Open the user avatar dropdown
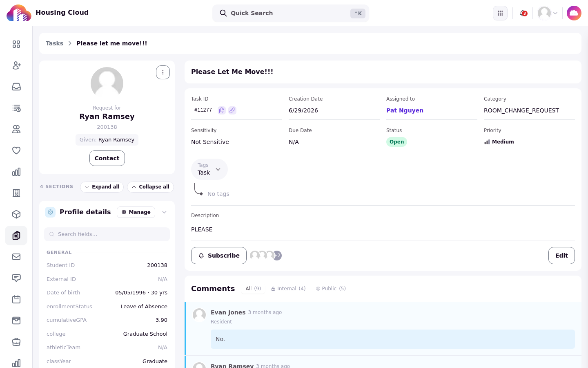 [x=548, y=13]
